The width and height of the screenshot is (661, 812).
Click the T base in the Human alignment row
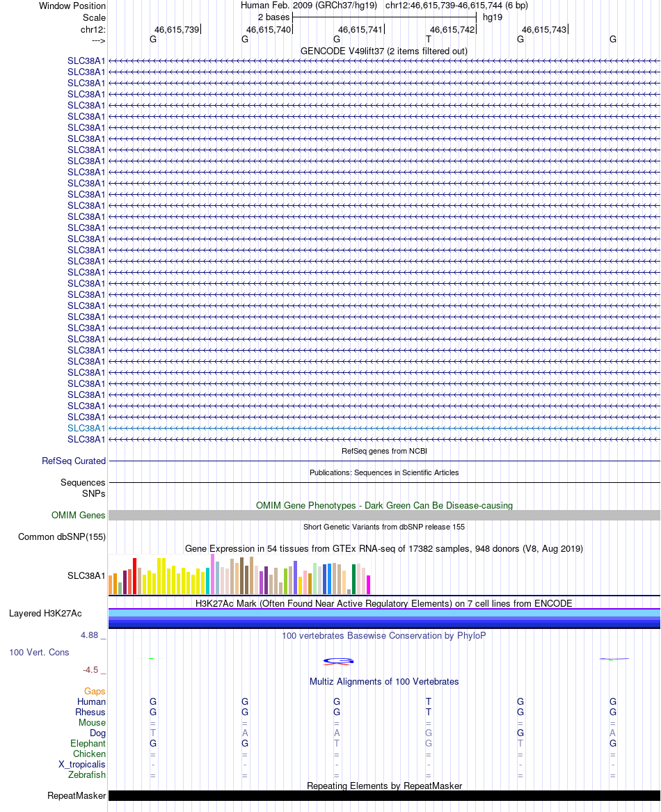[429, 701]
